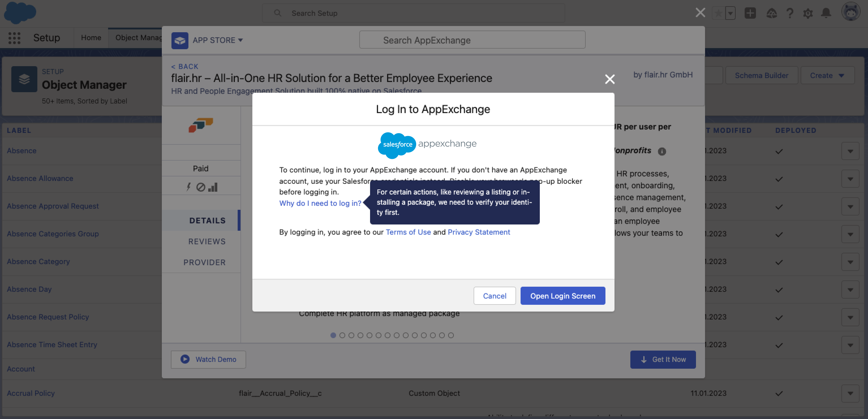
Task: Click the Setup gear icon
Action: (808, 13)
